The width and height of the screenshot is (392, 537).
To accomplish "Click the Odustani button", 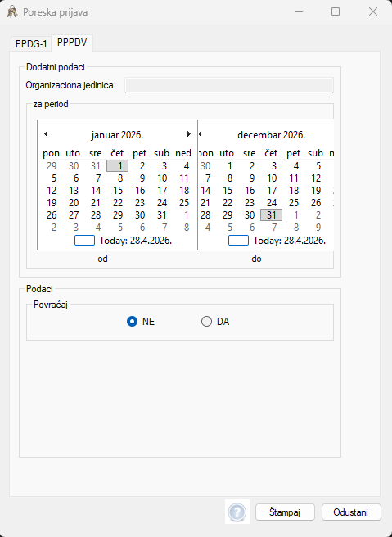I will (x=351, y=512).
